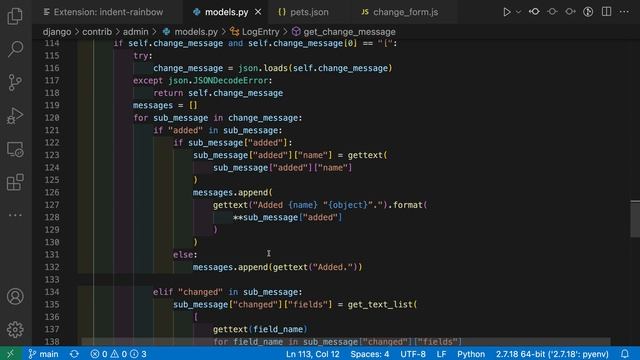Open the Manage gear menu
640x360 pixels.
15,329
